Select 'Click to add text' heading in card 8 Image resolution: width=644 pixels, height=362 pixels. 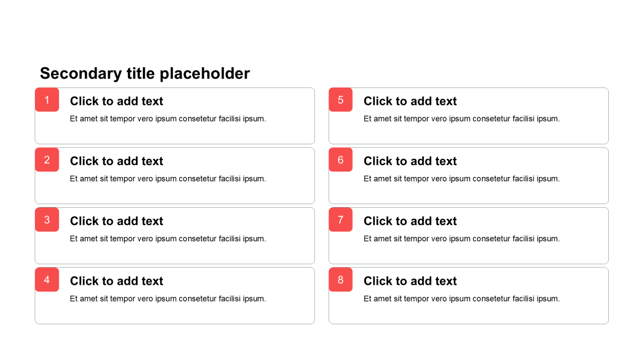[x=410, y=281]
